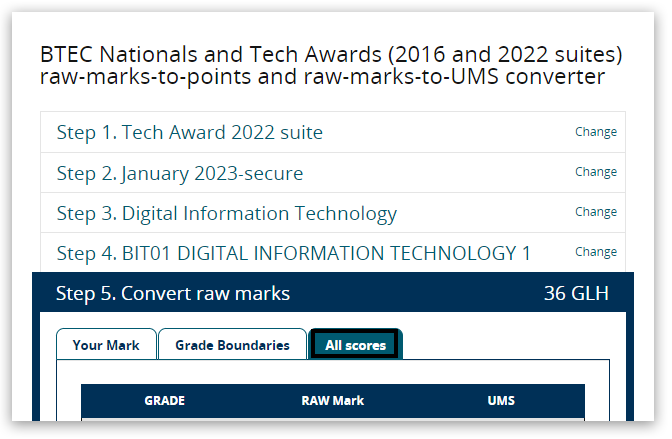Switch to the Your Mark tab

pos(106,345)
